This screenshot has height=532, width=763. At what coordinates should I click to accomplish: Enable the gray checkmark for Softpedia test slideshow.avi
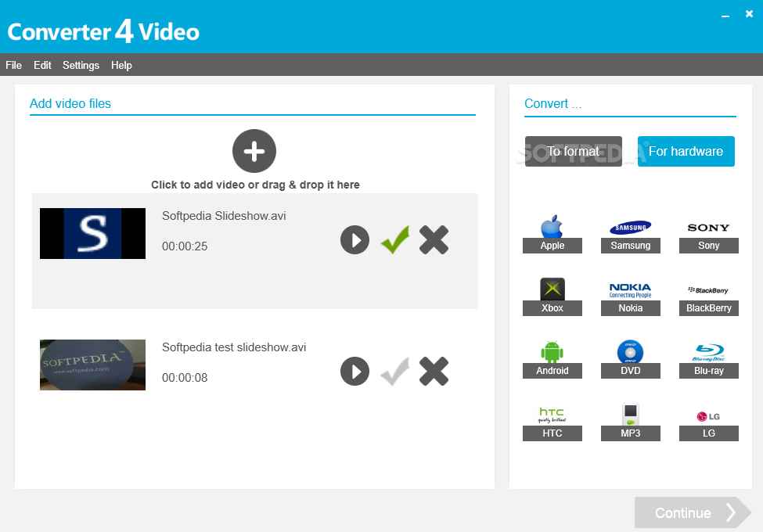[x=394, y=371]
